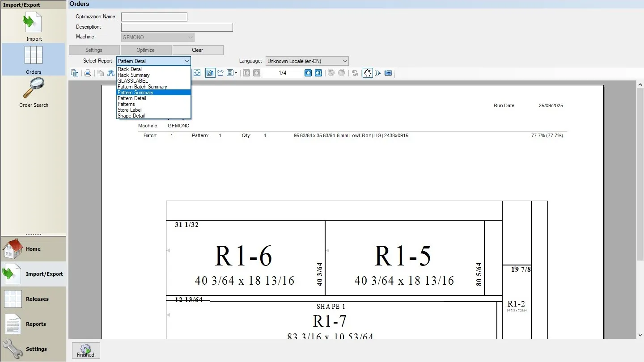Click the copy toolbar icon
This screenshot has height=362, width=644.
click(101, 73)
